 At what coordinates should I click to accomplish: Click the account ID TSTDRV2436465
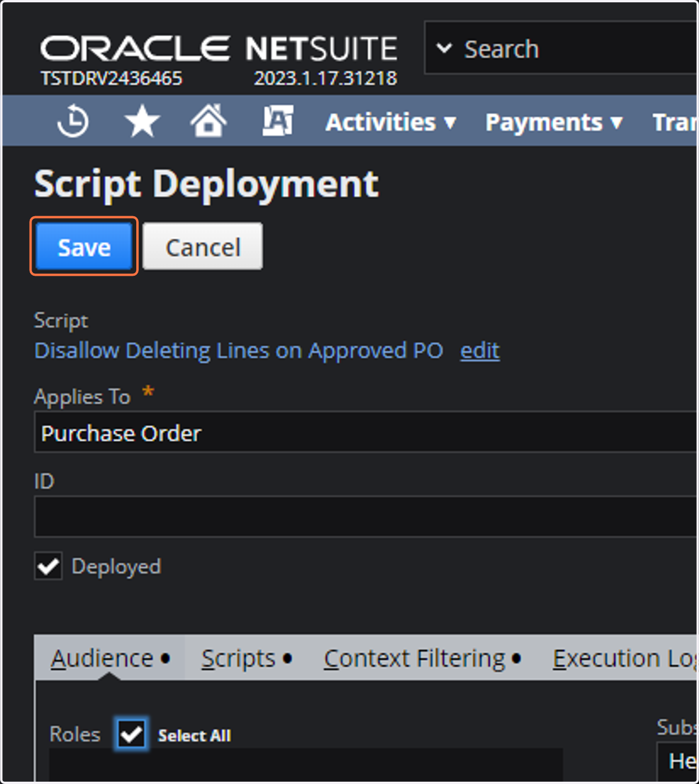tap(111, 79)
